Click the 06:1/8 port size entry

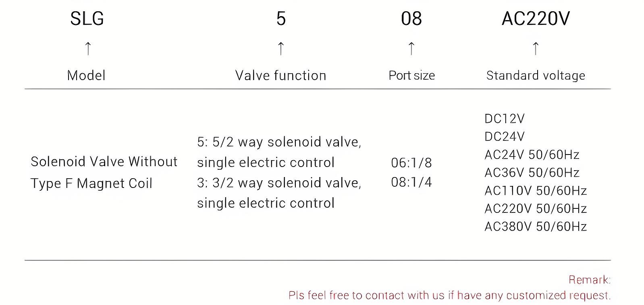click(x=411, y=163)
